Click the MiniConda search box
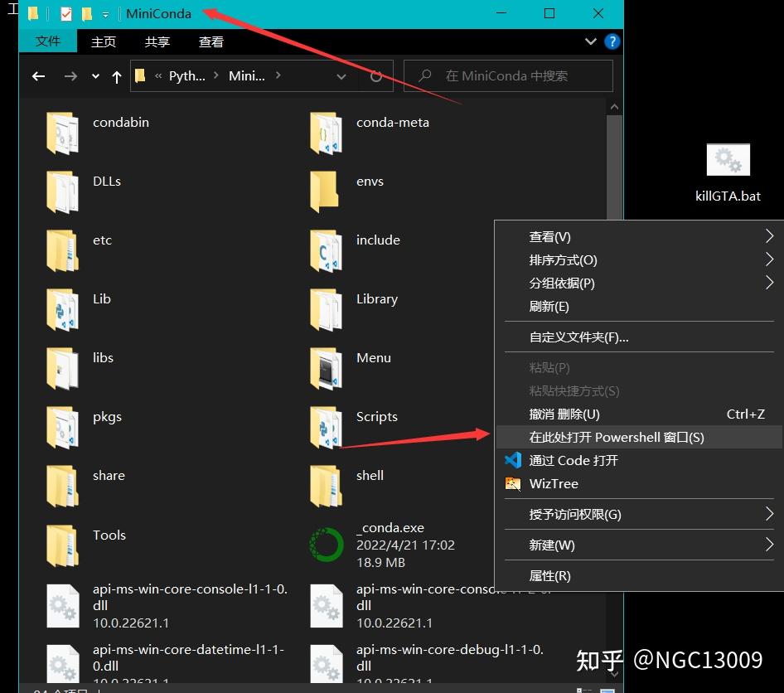This screenshot has width=784, height=693. pos(508,75)
